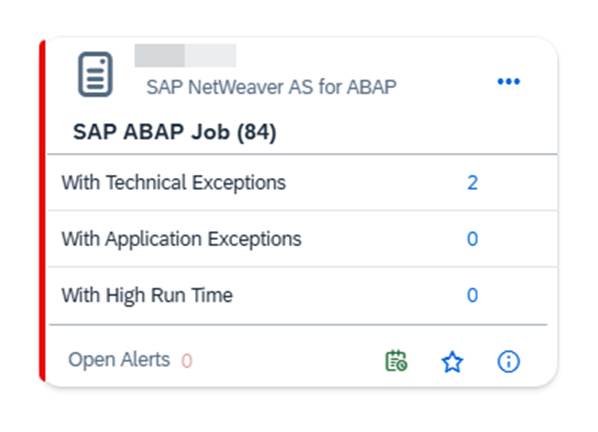Select With Technical Exceptions label
This screenshot has height=432, width=598.
[174, 182]
